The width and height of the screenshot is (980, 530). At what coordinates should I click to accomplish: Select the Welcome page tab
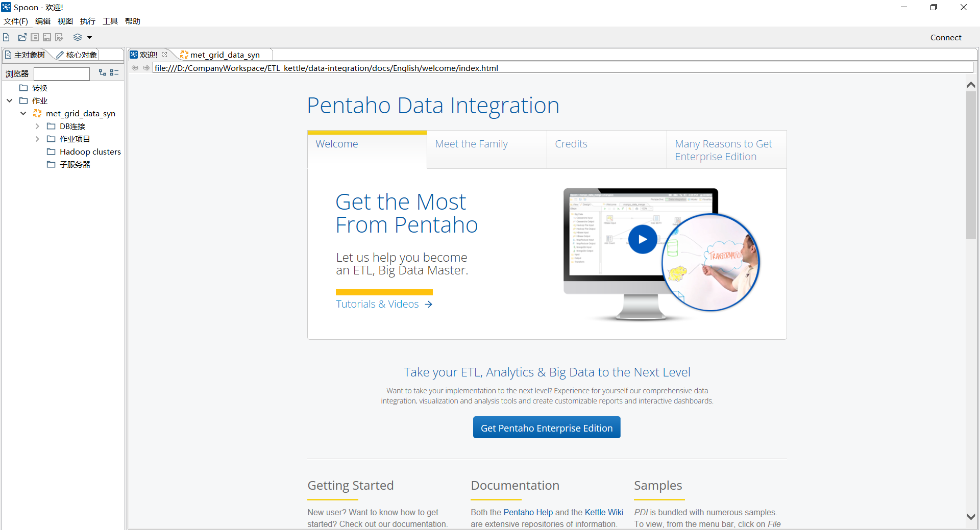coord(367,149)
